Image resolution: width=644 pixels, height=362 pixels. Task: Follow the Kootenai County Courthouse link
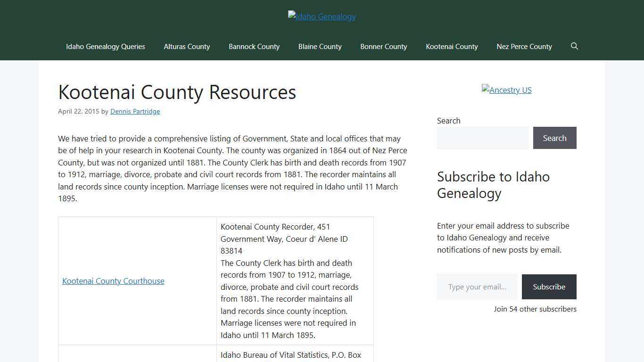pos(113,281)
